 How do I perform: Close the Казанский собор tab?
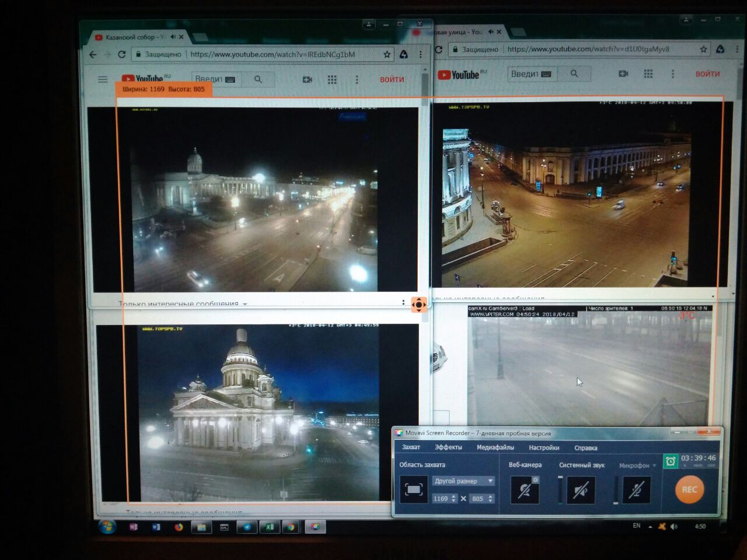(x=181, y=37)
